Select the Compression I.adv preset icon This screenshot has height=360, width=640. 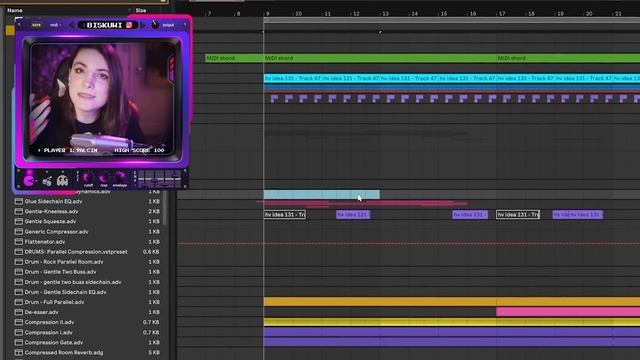(x=18, y=332)
